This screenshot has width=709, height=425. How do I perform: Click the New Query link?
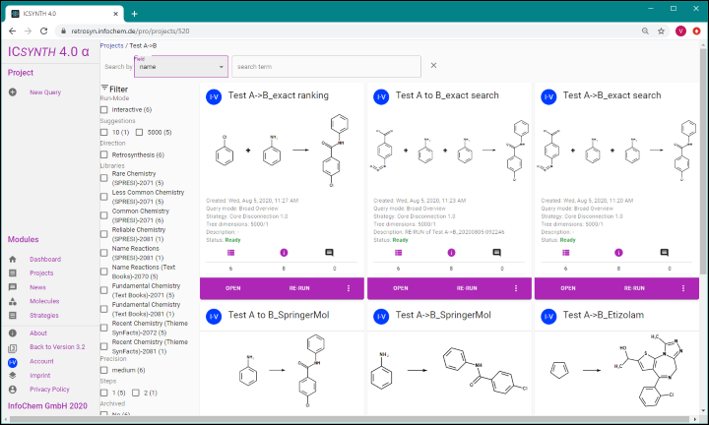[x=45, y=92]
